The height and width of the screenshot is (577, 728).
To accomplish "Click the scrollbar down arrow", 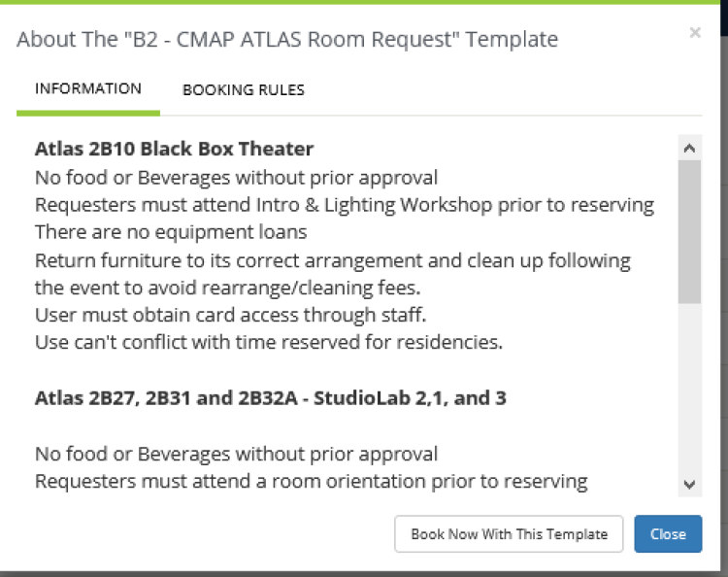I will 689,485.
